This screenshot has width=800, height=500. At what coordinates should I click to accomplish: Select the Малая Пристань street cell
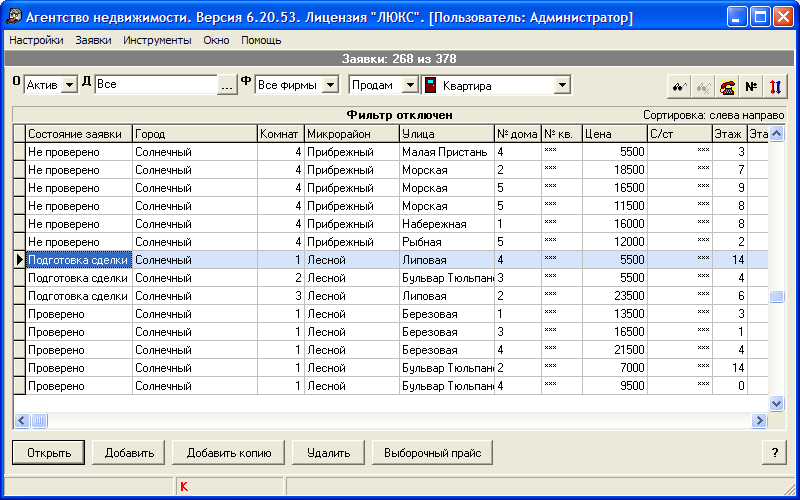(x=447, y=152)
